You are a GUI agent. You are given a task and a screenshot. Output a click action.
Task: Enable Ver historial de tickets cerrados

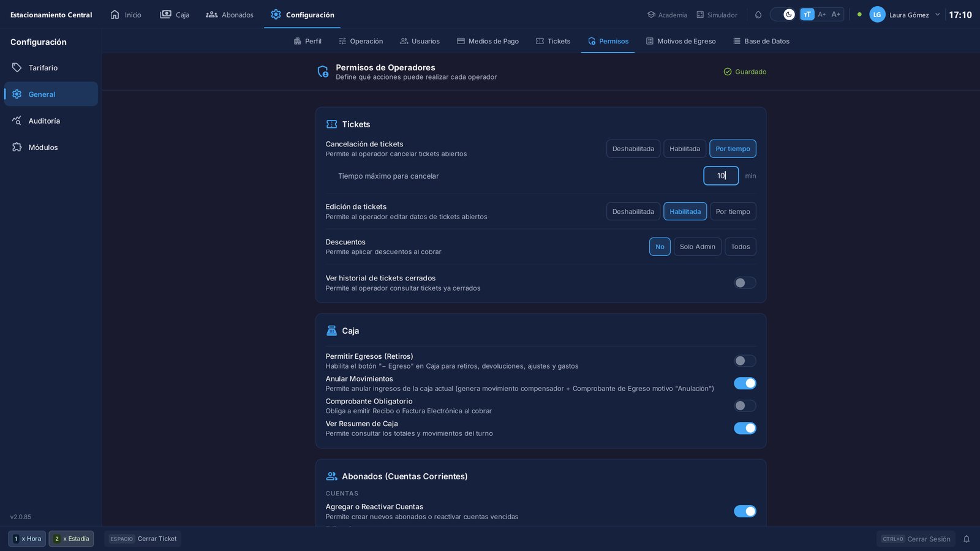(x=745, y=283)
